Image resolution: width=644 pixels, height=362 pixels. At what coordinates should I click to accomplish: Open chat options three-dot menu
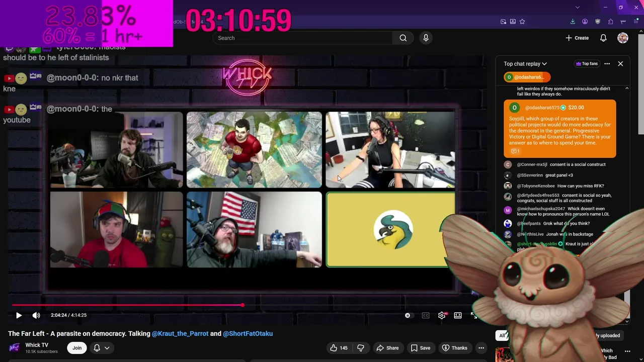point(607,64)
